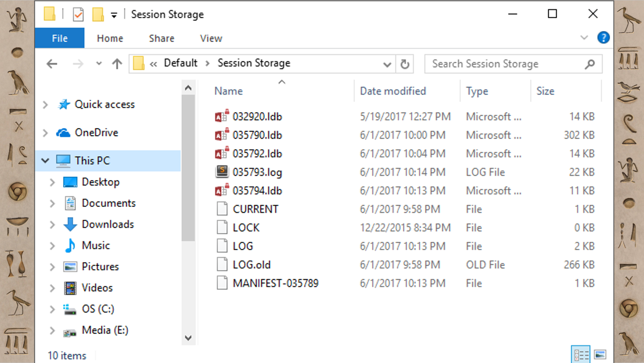Go up one folder level
Image resolution: width=644 pixels, height=363 pixels.
(x=117, y=63)
